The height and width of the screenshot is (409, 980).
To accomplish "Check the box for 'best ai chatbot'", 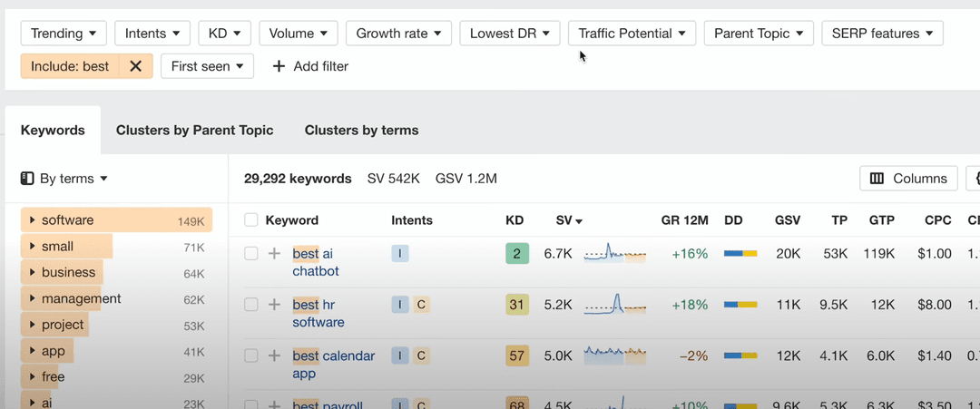I will coord(251,254).
